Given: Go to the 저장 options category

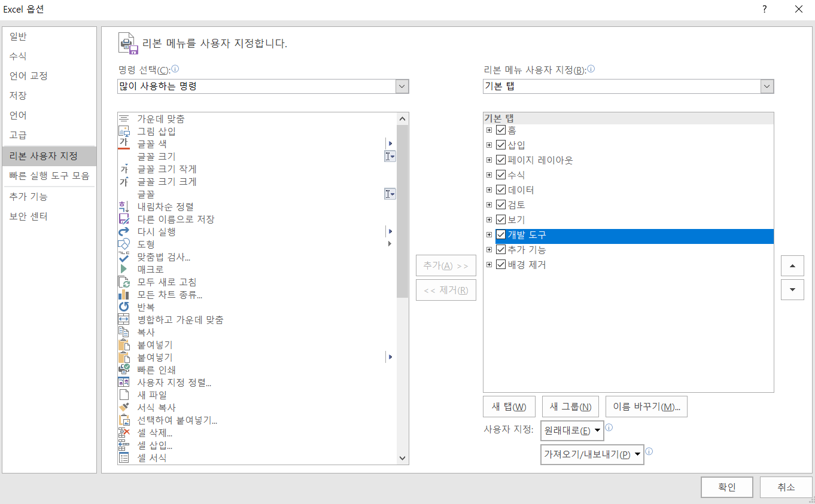Looking at the screenshot, I should (x=49, y=96).
